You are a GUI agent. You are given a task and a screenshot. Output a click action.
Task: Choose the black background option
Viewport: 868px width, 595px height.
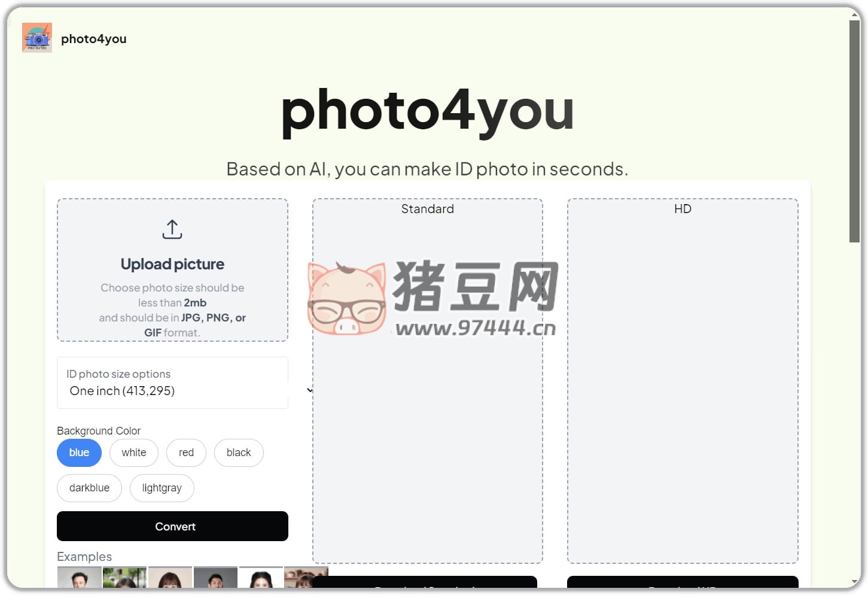239,453
